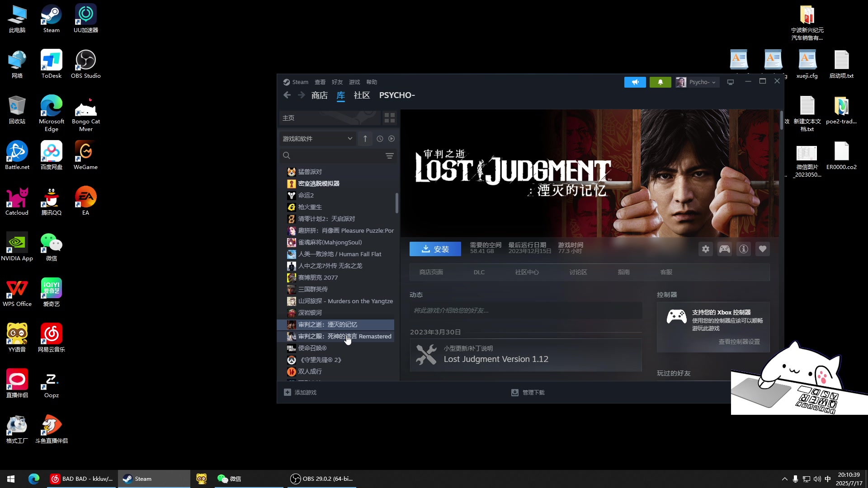
Task: Open advanced filter options next to search
Action: [389, 156]
